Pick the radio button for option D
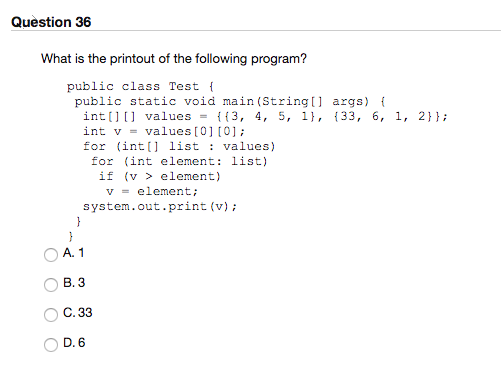Viewport: 501px width, 380px height. pyautogui.click(x=51, y=345)
